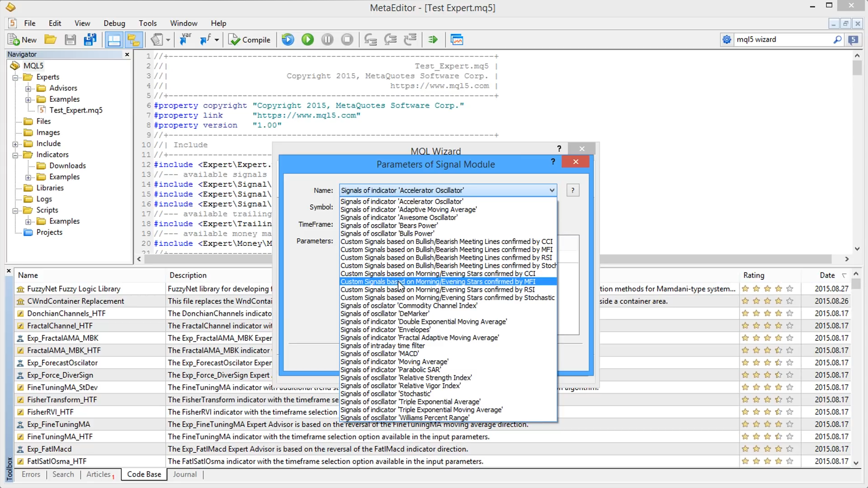Viewport: 868px width, 488px height.
Task: Choose Signals of oscillator 'MACD'
Action: tap(448, 354)
